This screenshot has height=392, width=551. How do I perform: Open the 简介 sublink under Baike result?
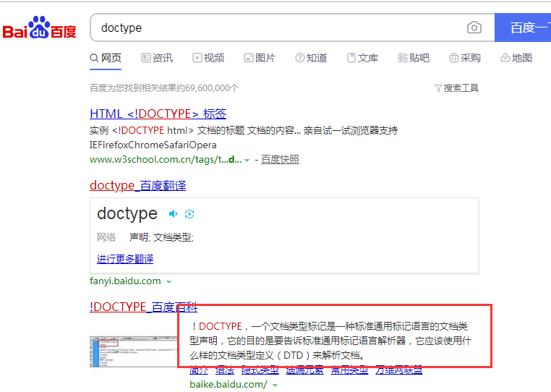point(199,370)
